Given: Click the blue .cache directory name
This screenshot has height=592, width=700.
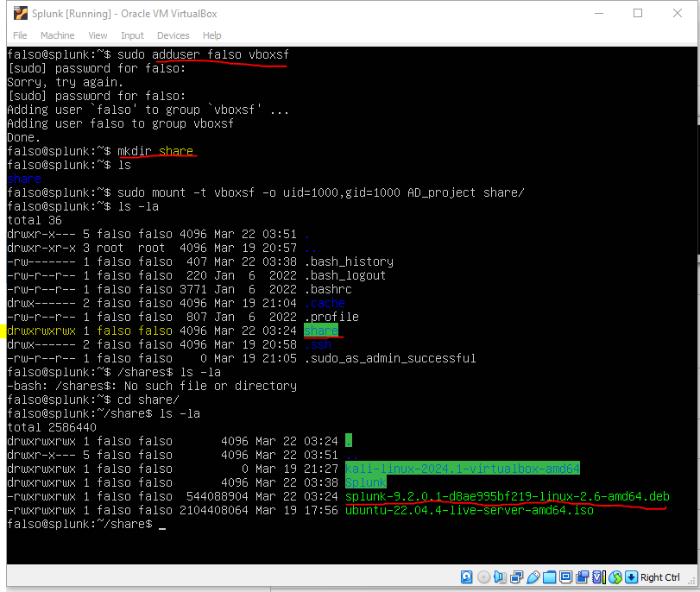Looking at the screenshot, I should pyautogui.click(x=325, y=303).
